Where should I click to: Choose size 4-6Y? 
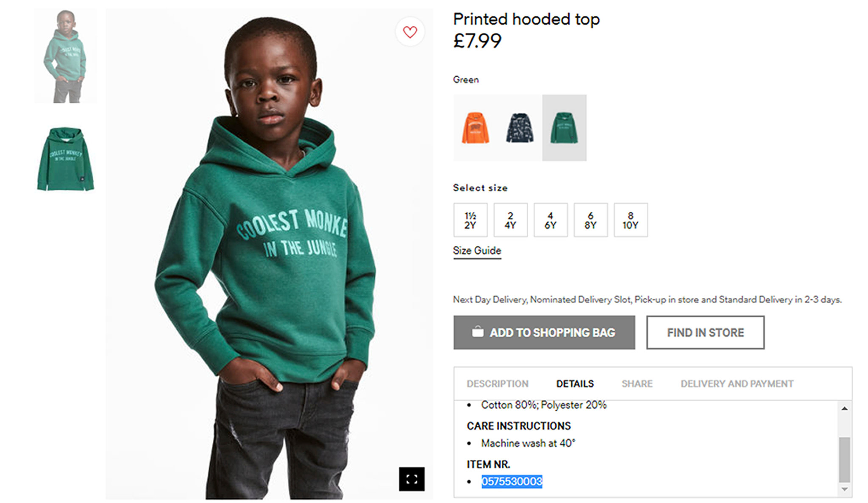550,220
